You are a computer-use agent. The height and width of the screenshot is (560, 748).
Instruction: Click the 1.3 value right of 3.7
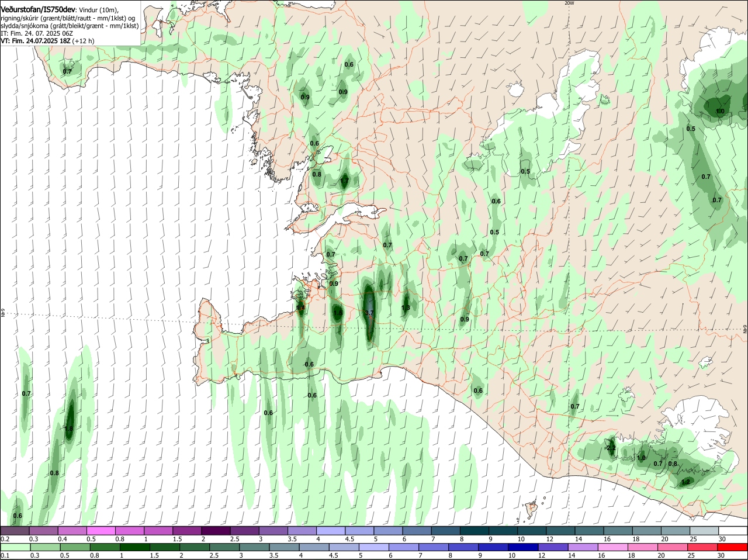406,307
